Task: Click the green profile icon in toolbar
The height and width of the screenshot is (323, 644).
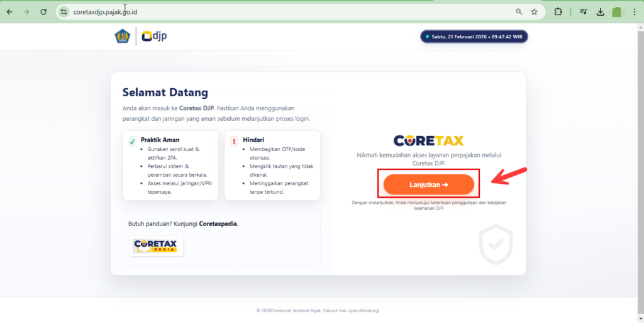Action: pyautogui.click(x=617, y=11)
